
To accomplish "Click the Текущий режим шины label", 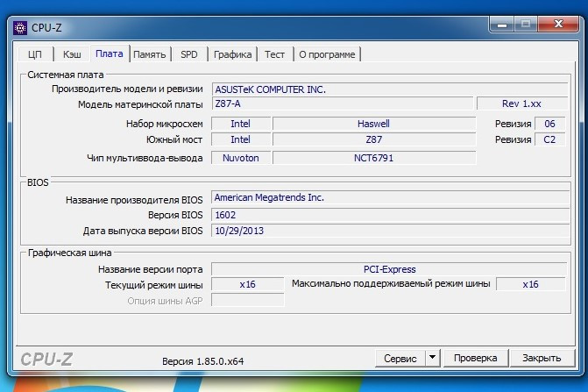I will pos(153,285).
